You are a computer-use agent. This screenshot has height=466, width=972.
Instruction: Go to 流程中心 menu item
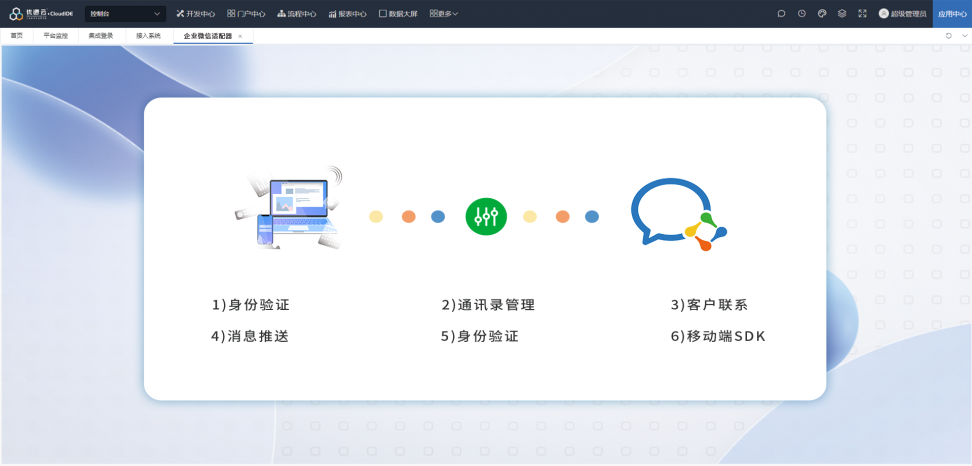point(296,14)
